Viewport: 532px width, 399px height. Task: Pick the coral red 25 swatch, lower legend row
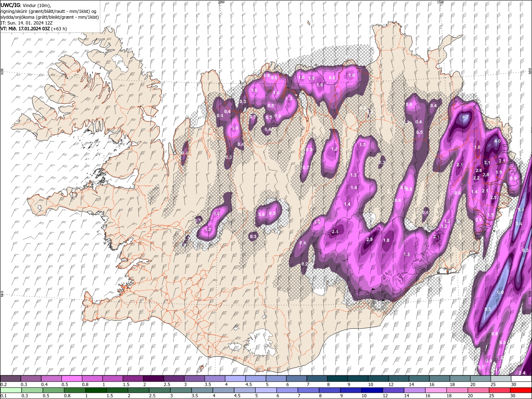coord(499,390)
